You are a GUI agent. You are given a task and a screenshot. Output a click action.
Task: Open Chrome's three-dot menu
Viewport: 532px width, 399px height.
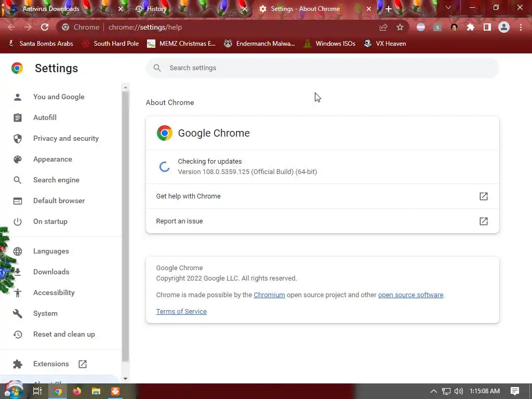(521, 27)
